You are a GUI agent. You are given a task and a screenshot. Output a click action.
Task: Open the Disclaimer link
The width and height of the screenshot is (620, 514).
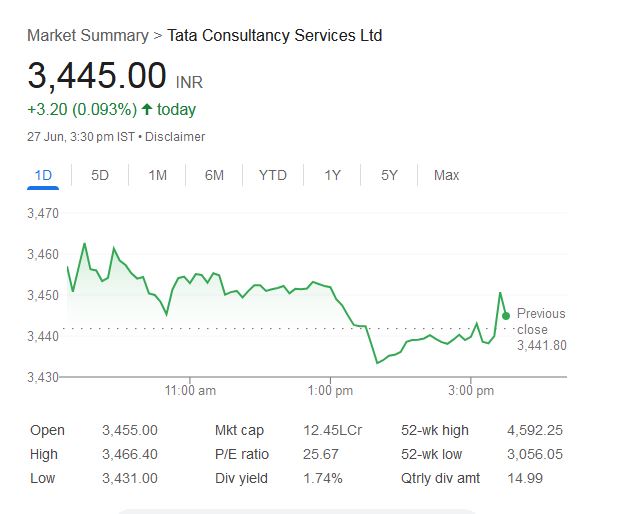(x=175, y=136)
